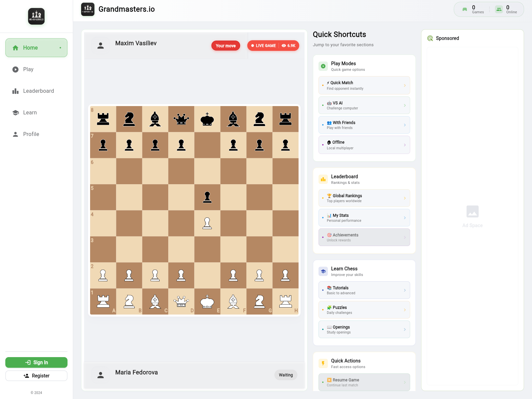This screenshot has height=399, width=532.
Task: Click the Ad Space placeholder image
Action: (x=472, y=211)
